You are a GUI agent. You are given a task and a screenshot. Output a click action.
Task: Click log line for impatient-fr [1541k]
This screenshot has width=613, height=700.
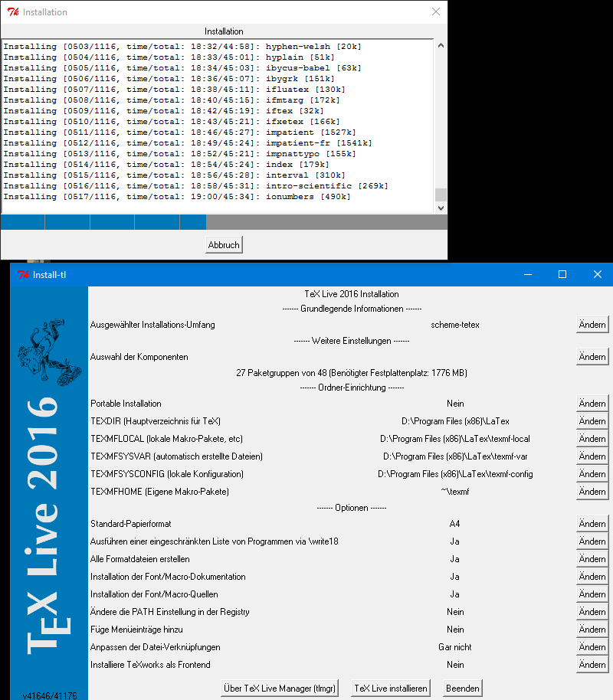tap(188, 143)
